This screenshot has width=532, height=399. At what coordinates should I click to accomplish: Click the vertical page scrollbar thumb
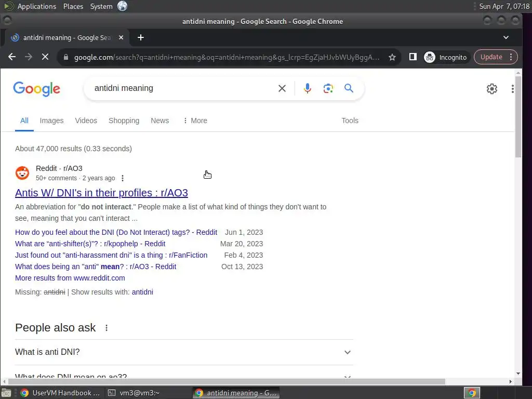tap(518, 116)
